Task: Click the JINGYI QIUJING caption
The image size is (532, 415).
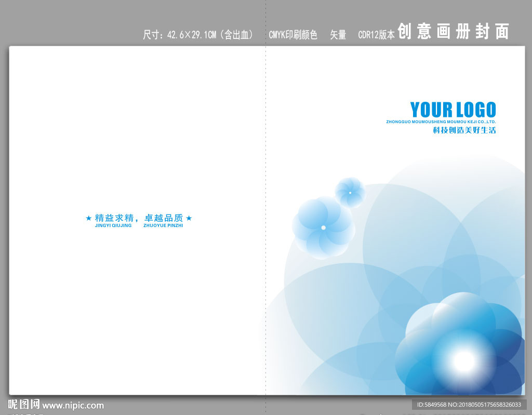Action: click(x=113, y=225)
